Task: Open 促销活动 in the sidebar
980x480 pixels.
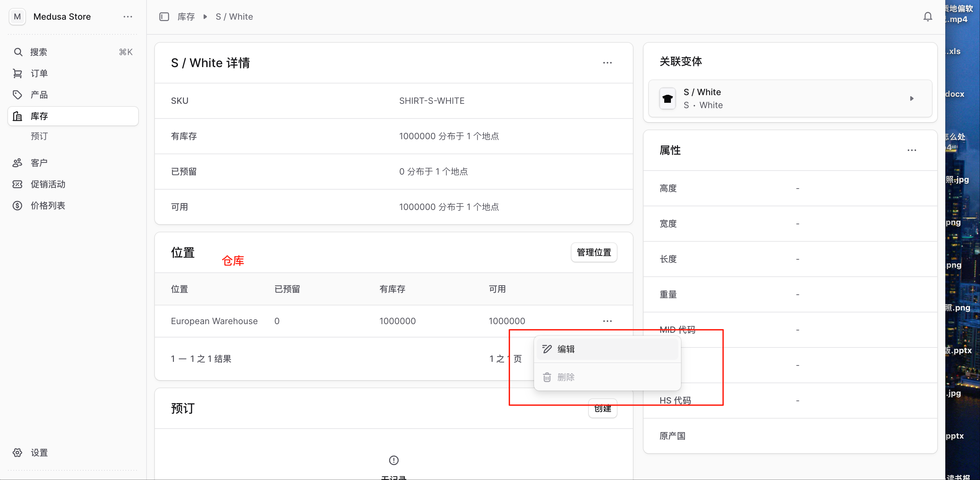Action: click(73, 184)
